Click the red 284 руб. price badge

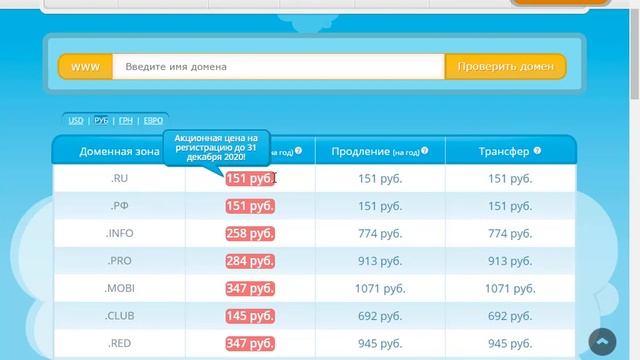250,261
